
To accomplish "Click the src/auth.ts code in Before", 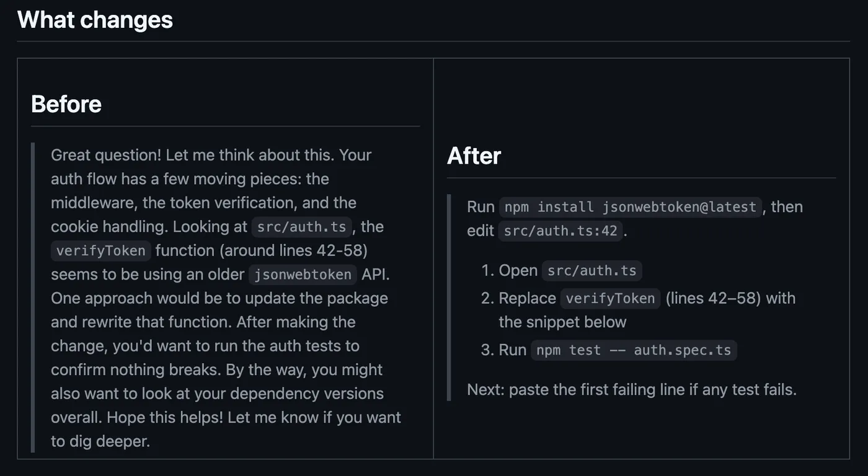I will coord(302,227).
